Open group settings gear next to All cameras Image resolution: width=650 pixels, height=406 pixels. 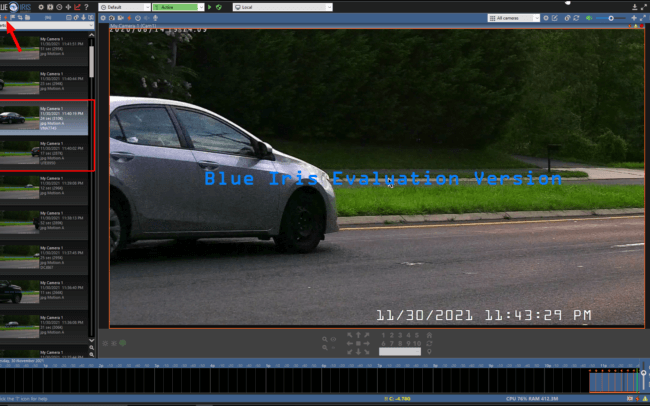pyautogui.click(x=546, y=18)
